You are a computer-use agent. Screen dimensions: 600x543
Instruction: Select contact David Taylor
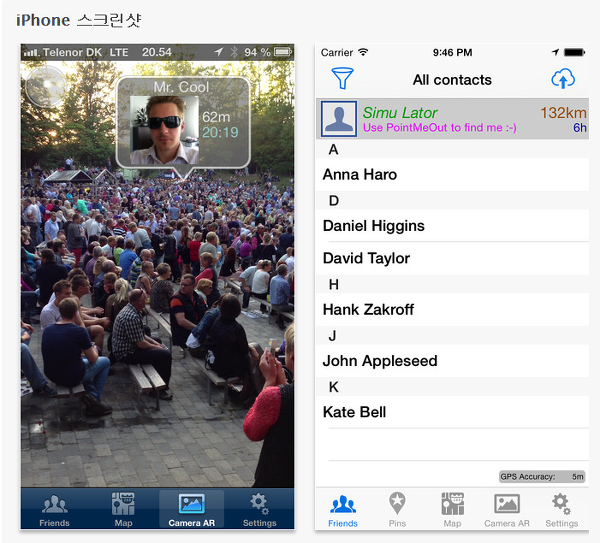[452, 258]
